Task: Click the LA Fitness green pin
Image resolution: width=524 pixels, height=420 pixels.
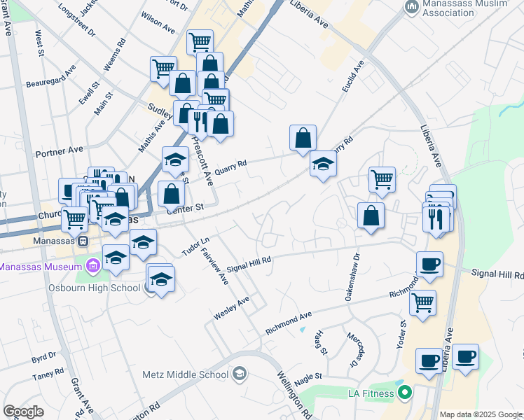Action: pos(405,392)
